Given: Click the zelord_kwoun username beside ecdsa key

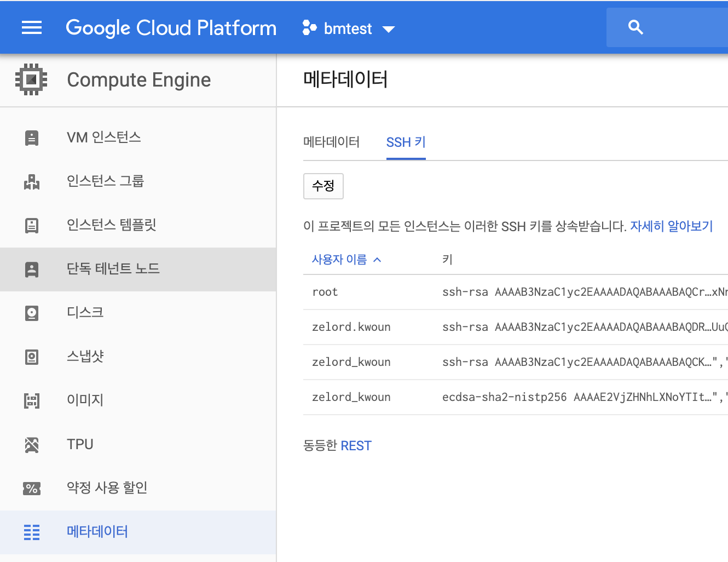Looking at the screenshot, I should pos(351,397).
